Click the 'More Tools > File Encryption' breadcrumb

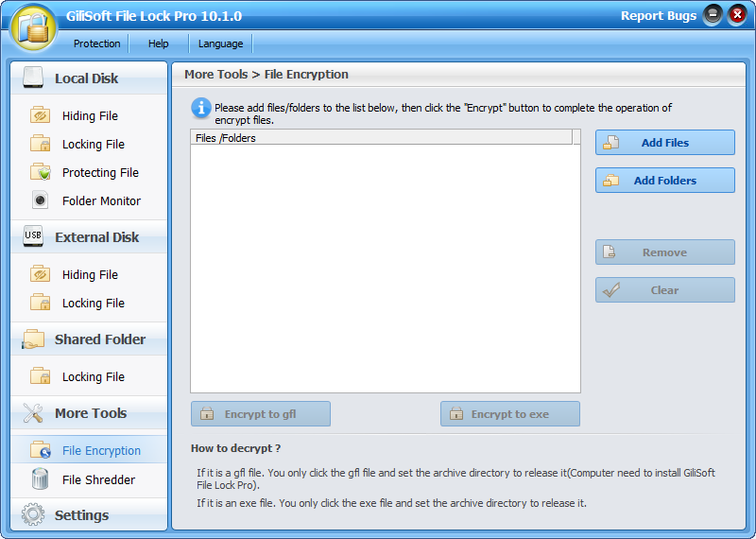(x=266, y=75)
